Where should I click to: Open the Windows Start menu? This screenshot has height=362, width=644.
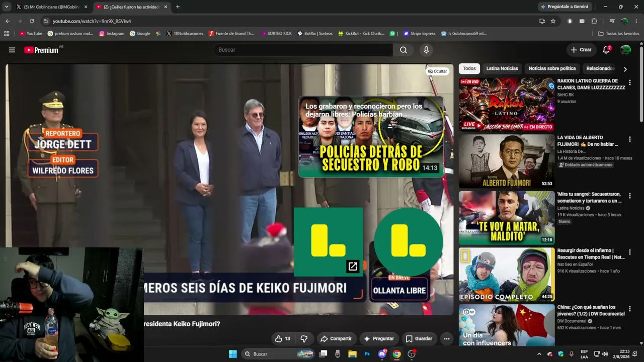point(233,354)
